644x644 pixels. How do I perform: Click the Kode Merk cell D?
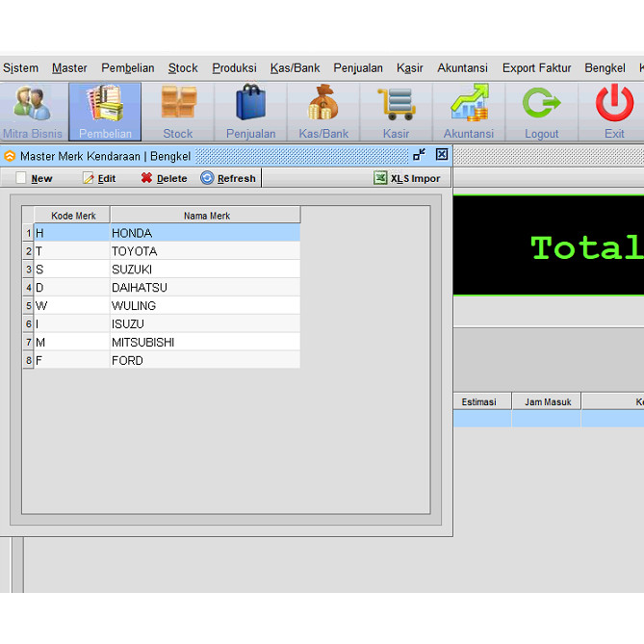(x=72, y=288)
